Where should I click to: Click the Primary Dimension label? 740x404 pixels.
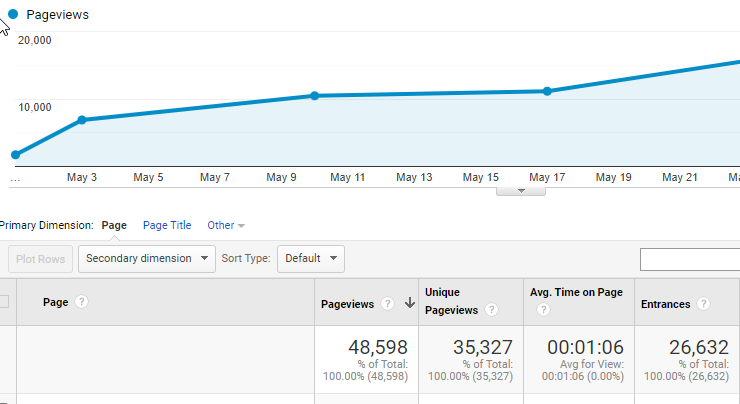47,226
